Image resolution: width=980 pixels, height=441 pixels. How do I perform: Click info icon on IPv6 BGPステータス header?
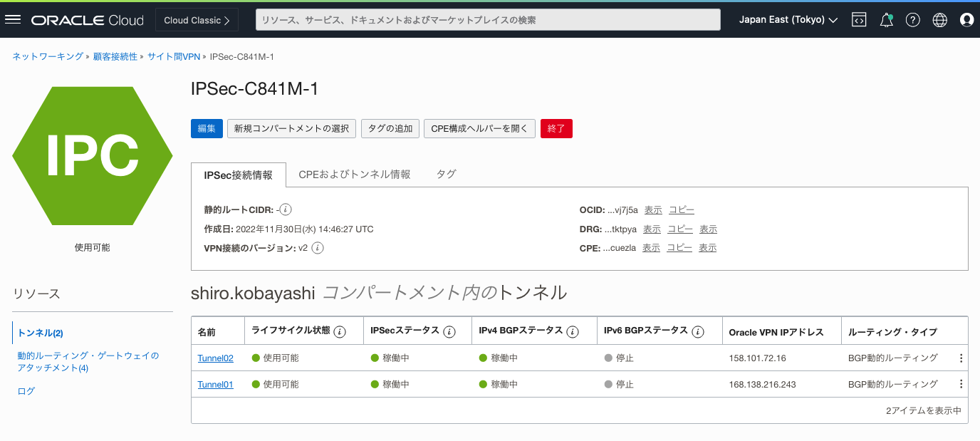[698, 331]
